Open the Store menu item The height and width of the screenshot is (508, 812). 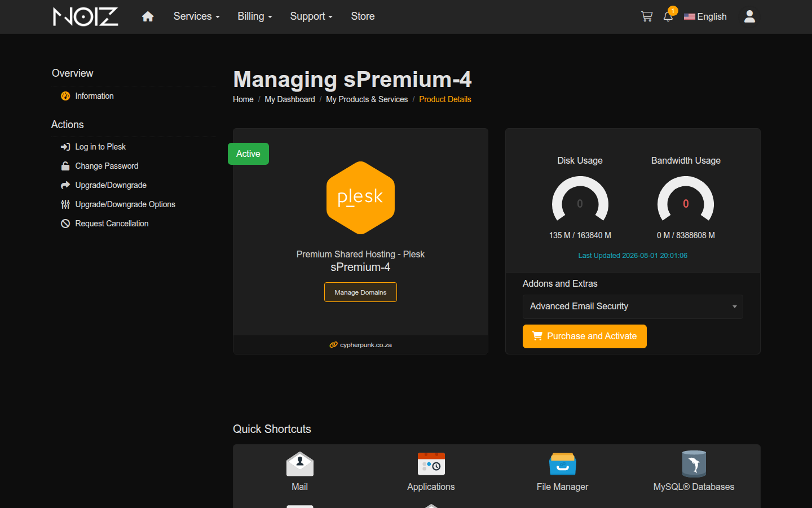tap(363, 16)
